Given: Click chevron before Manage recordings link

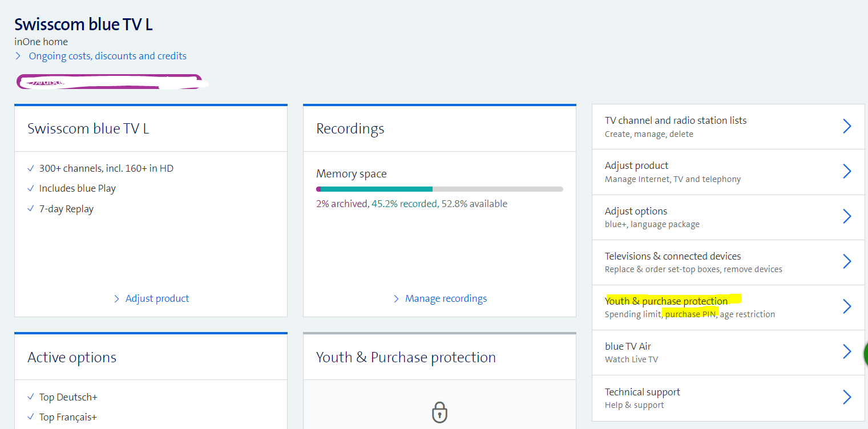Looking at the screenshot, I should pyautogui.click(x=397, y=298).
